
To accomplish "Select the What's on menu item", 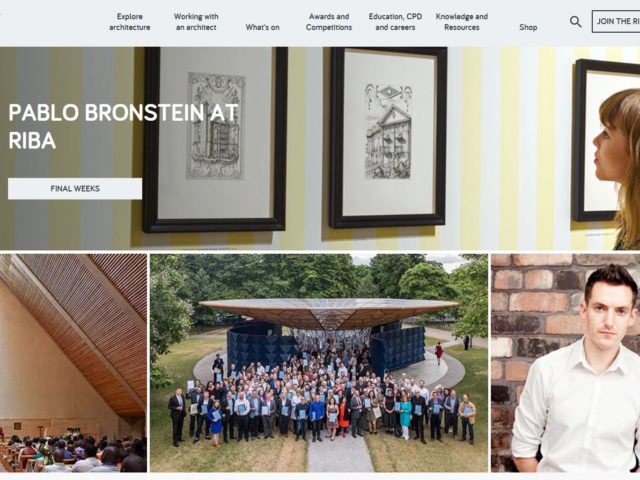I will pyautogui.click(x=262, y=27).
